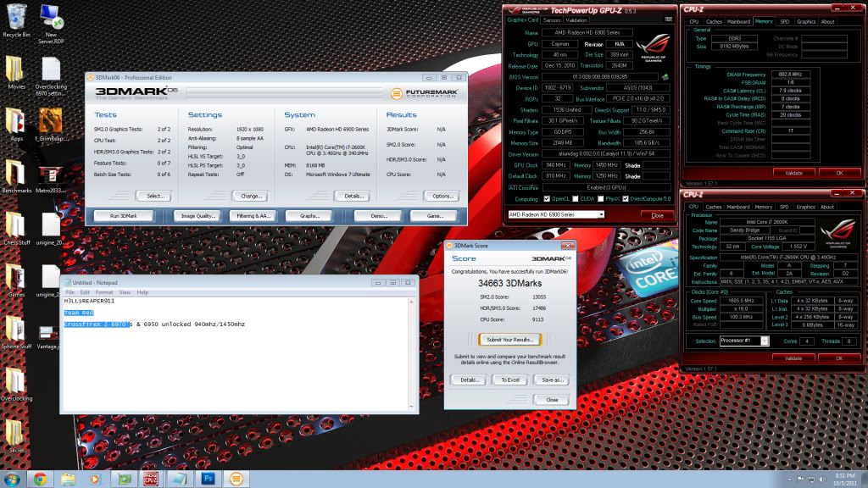Toggle the PhysX checkbox in GPU-Z
Viewport: 868px width, 488px height.
[601, 199]
